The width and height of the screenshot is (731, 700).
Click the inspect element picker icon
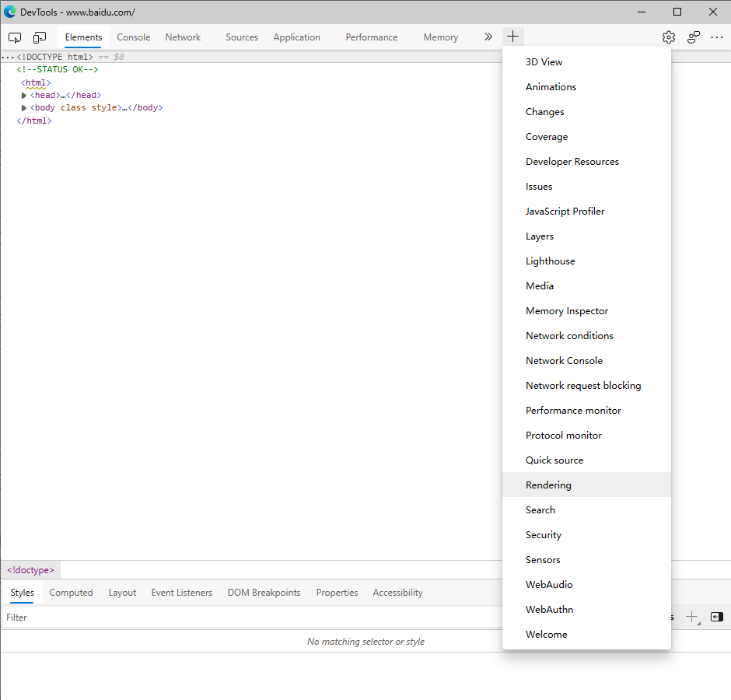point(15,37)
